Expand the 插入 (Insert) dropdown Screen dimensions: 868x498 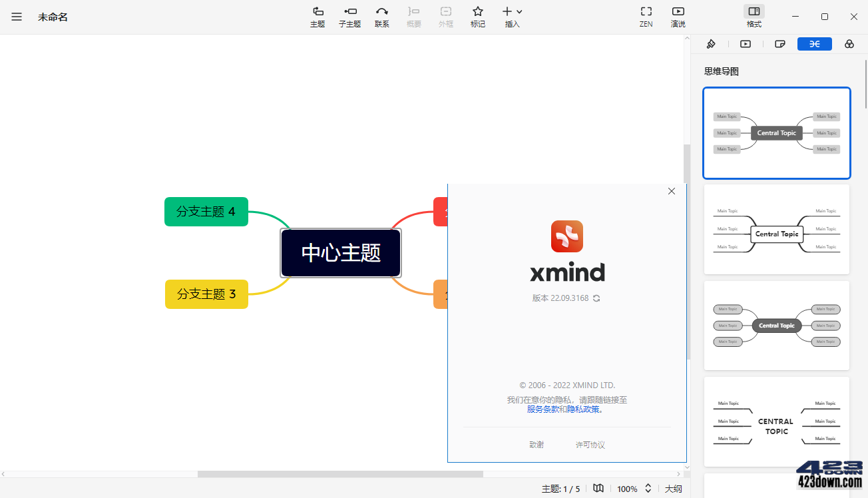tap(518, 13)
